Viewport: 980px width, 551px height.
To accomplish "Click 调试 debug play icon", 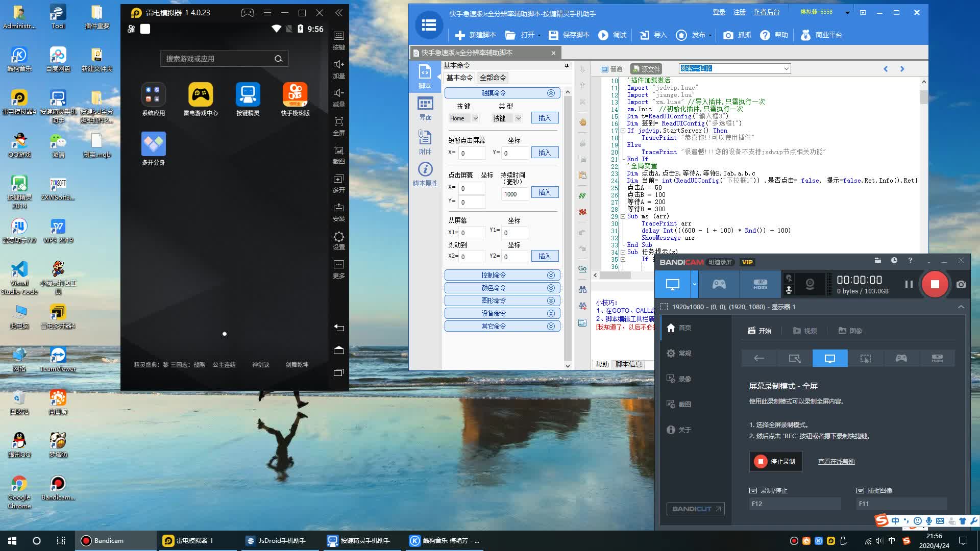I will (603, 35).
